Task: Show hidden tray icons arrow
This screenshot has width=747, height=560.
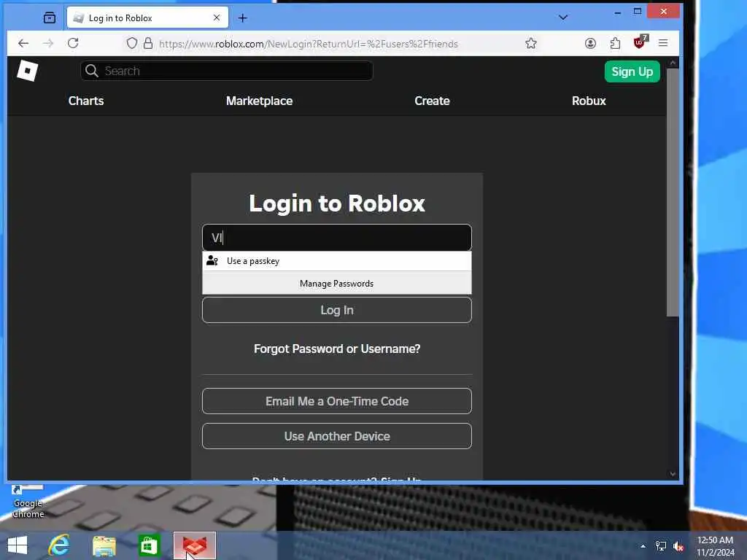Action: [x=643, y=546]
